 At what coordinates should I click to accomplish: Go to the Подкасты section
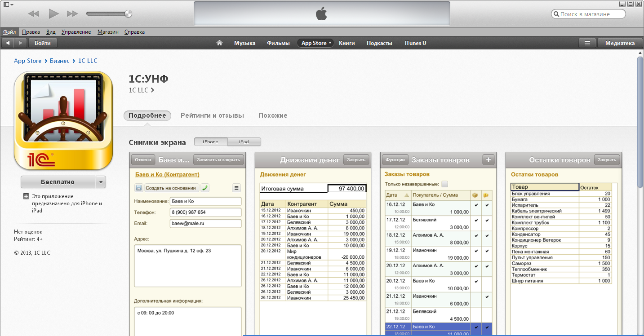(379, 43)
